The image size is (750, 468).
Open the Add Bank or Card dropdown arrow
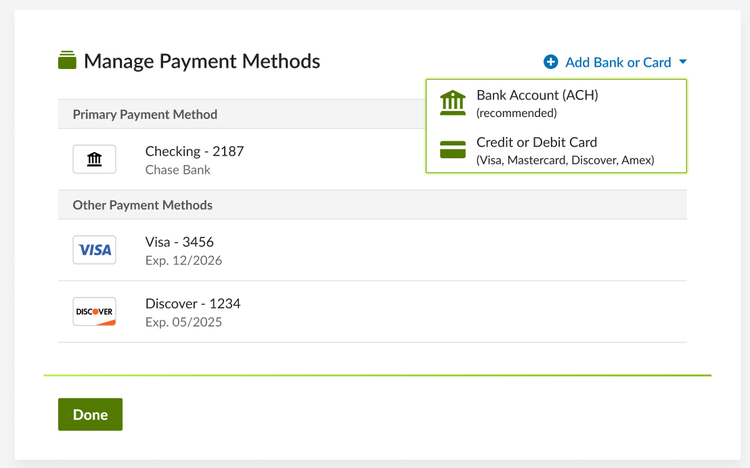pos(683,62)
